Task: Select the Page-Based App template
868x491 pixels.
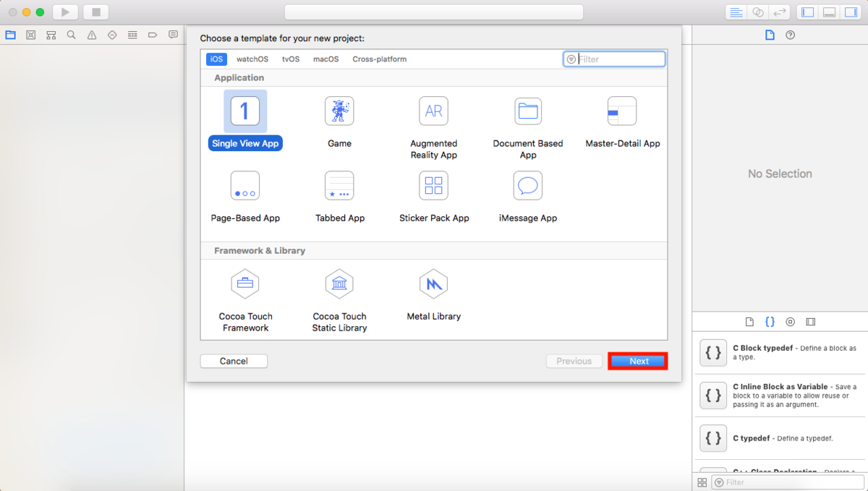Action: click(245, 197)
